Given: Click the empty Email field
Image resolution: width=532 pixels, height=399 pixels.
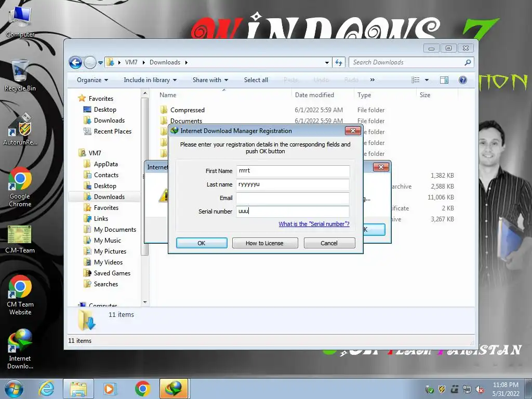Looking at the screenshot, I should point(293,198).
